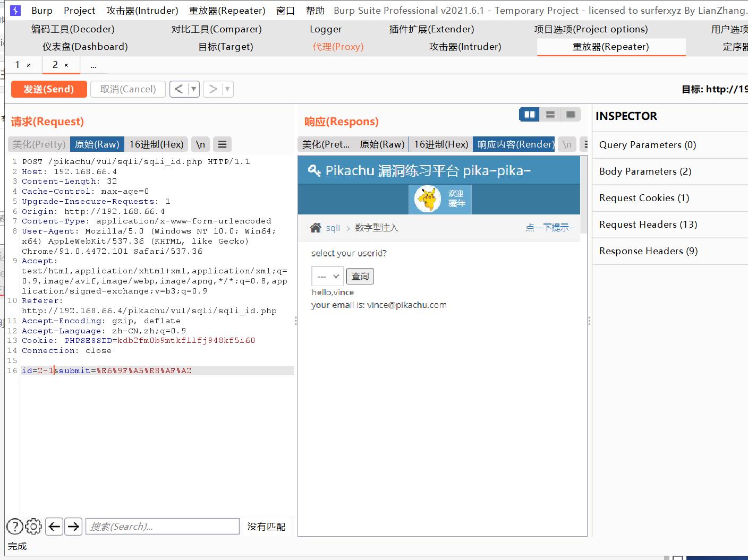The height and width of the screenshot is (560, 748).
Task: Open response hamburger options menu
Action: (x=585, y=144)
